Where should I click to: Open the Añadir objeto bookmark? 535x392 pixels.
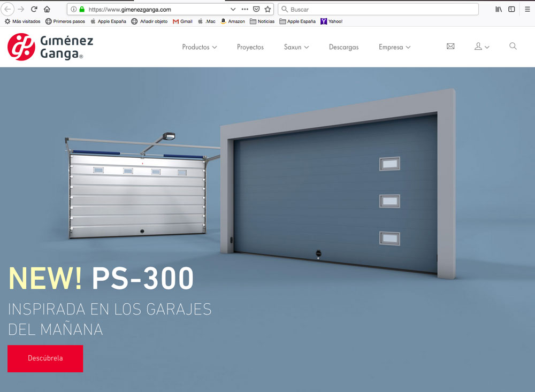(149, 21)
